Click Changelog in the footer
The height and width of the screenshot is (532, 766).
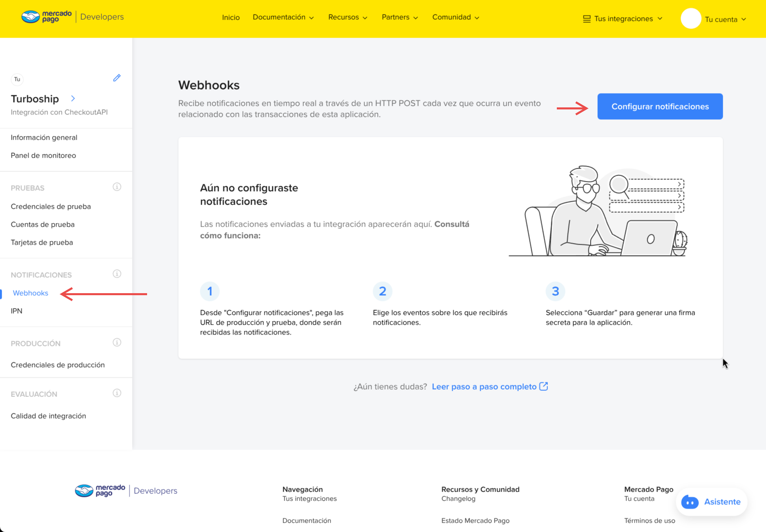click(458, 499)
